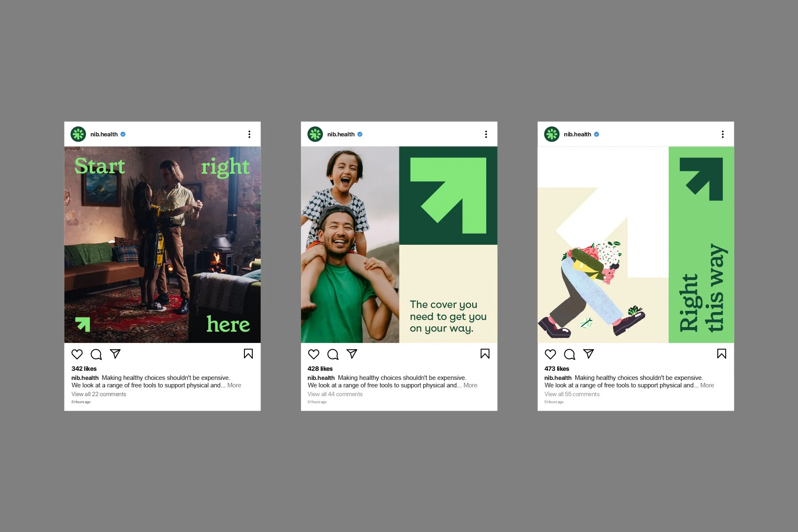The image size is (798, 532).
Task: Click verified badge on the 342 likes post
Action: (x=123, y=134)
